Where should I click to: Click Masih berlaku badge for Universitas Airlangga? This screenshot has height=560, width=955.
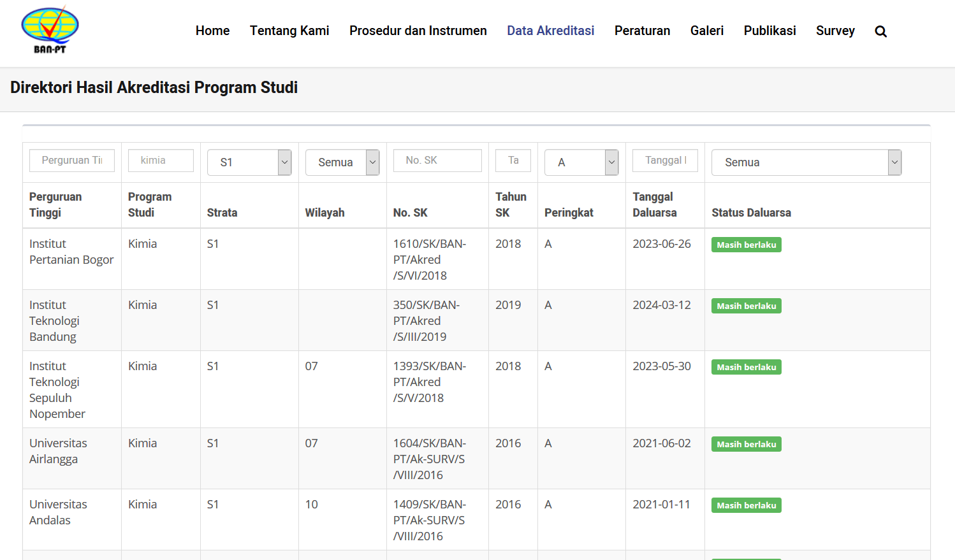747,444
